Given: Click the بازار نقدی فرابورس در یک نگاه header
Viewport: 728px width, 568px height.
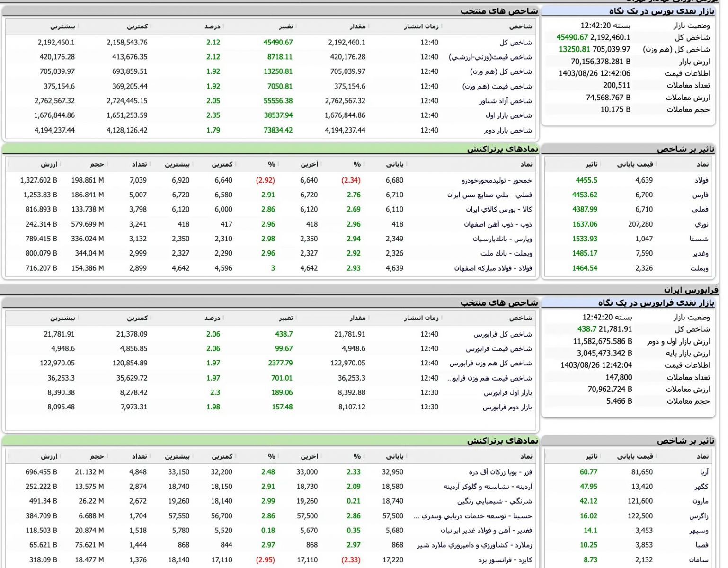Looking at the screenshot, I should click(x=656, y=302).
